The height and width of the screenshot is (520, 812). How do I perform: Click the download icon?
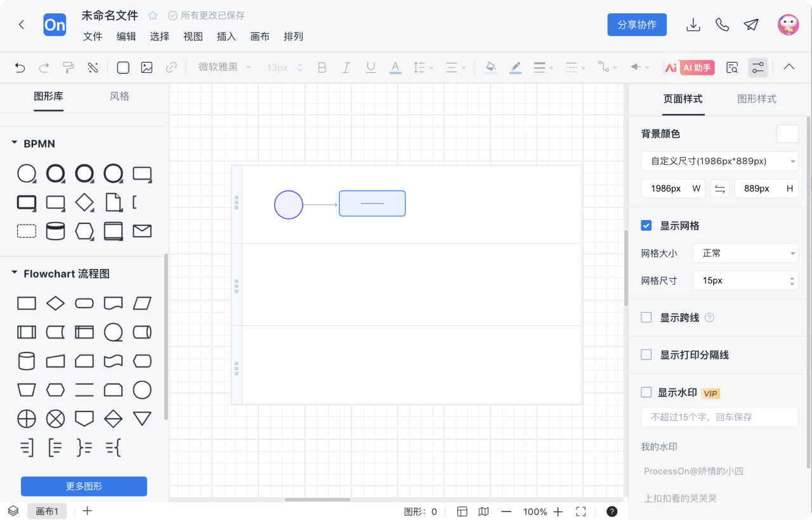coord(693,25)
